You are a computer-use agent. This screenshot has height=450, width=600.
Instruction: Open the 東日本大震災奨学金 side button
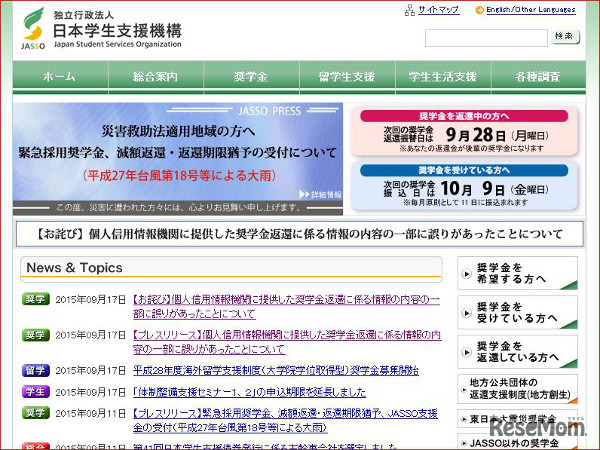517,419
